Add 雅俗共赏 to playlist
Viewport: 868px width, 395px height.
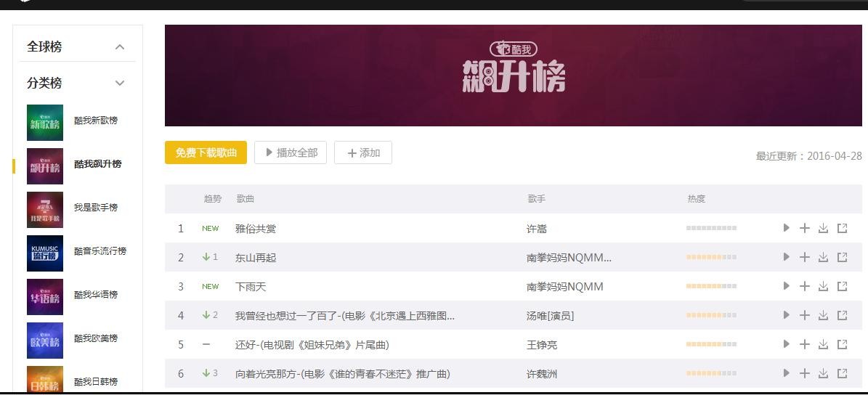(805, 228)
